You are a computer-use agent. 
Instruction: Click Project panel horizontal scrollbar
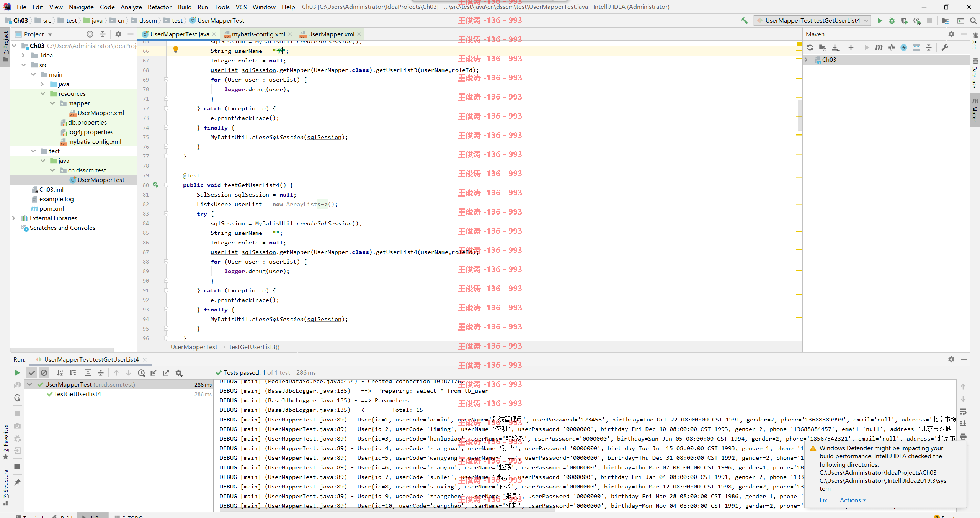(x=62, y=349)
